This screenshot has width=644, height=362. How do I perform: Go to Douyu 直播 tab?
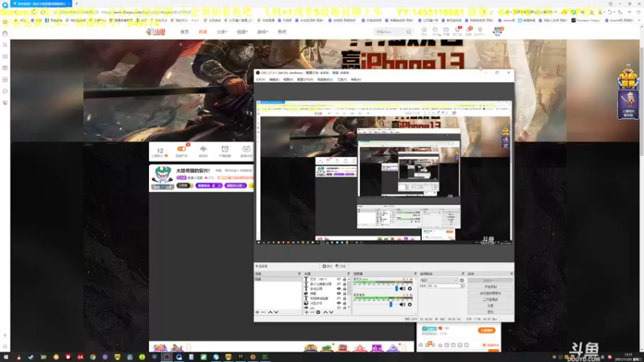coord(203,31)
